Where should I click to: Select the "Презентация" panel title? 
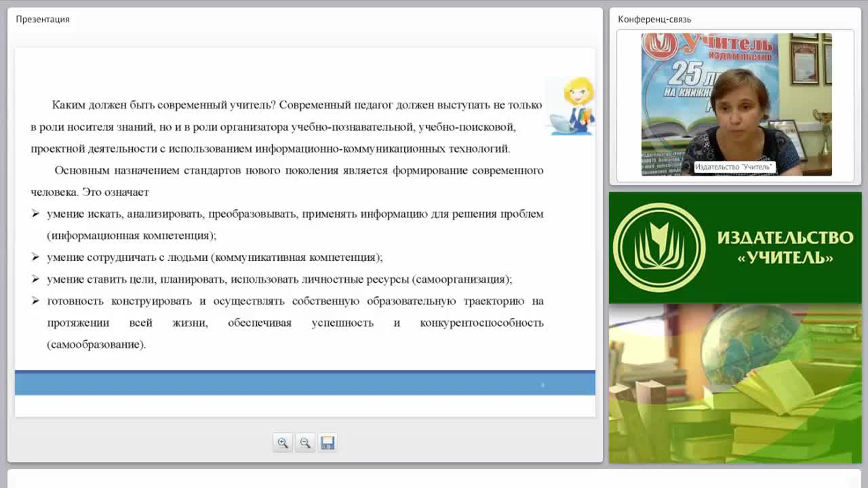pos(43,19)
